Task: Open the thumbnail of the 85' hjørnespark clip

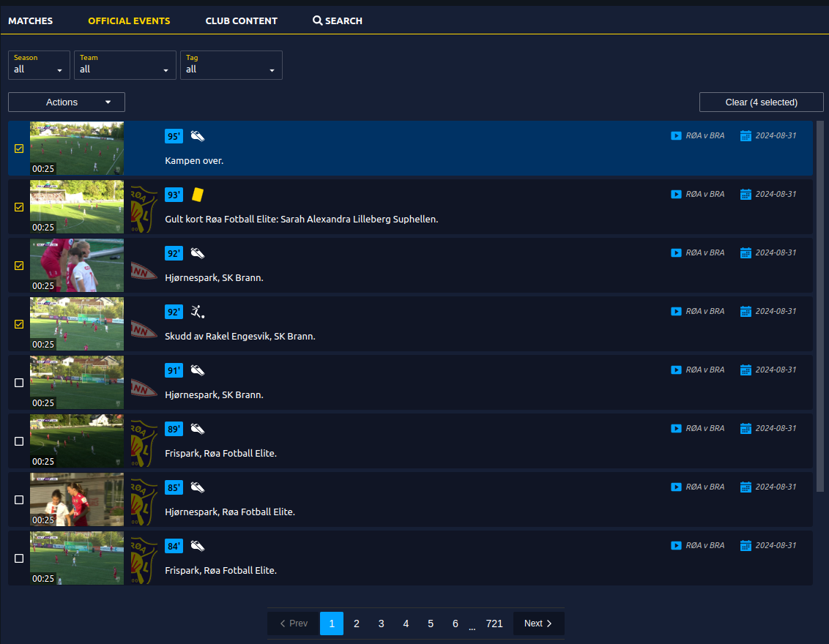Action: pyautogui.click(x=76, y=499)
